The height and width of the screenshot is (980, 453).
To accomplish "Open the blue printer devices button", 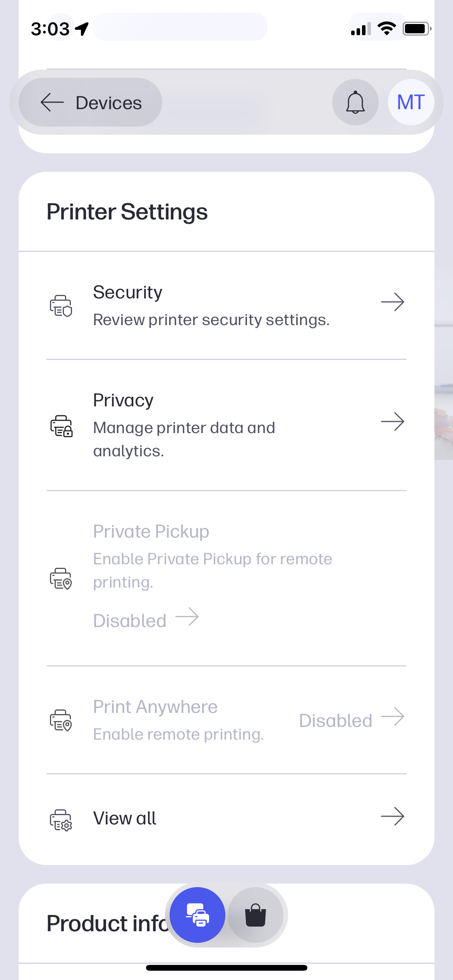I will point(197,915).
